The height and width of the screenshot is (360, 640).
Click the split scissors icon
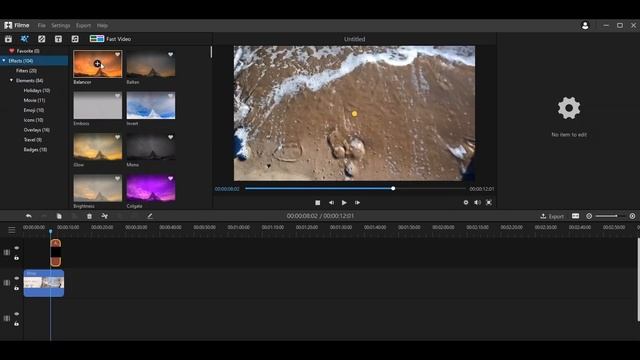(x=104, y=216)
